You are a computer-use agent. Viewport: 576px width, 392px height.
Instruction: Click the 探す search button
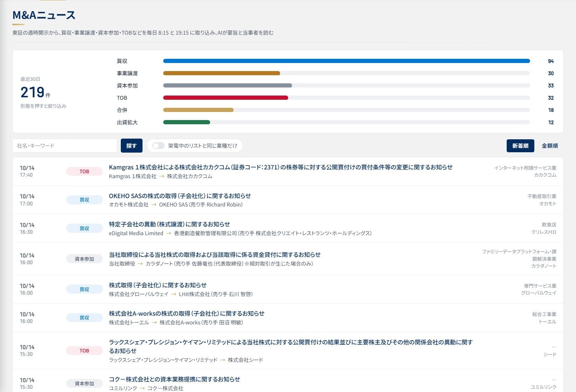click(x=131, y=146)
